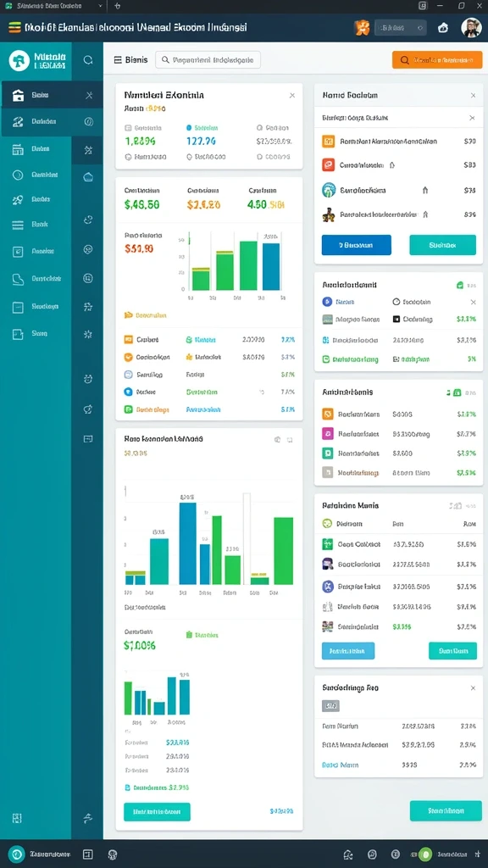The image size is (488, 868).
Task: Click the green $46.50 value
Action: click(142, 205)
